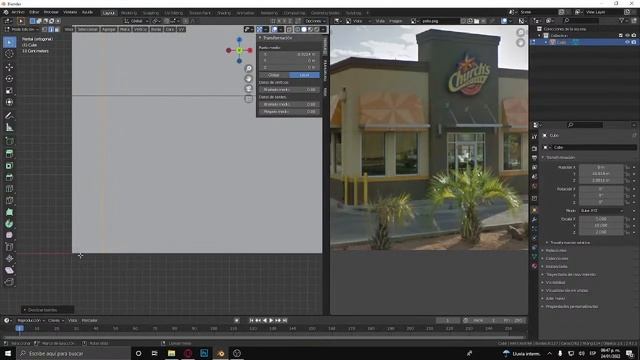This screenshot has height=360, width=640.
Task: Open the Material properties tab icon
Action: 534,266
